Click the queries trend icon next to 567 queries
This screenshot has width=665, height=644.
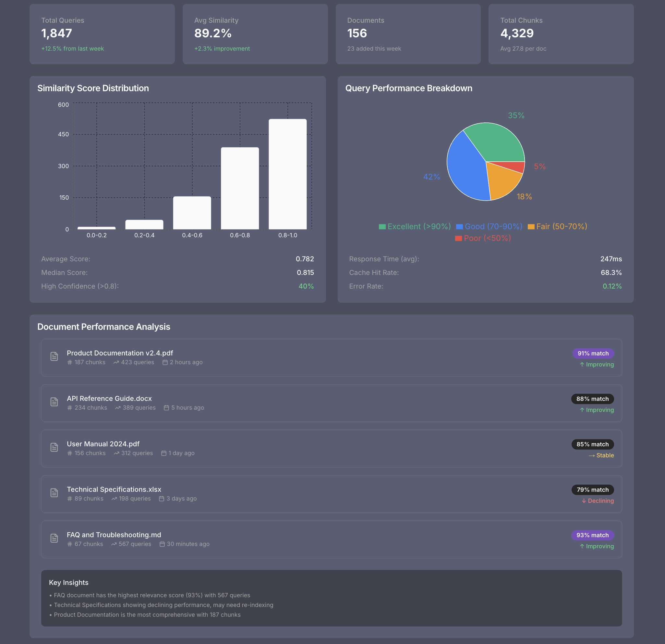(x=114, y=544)
